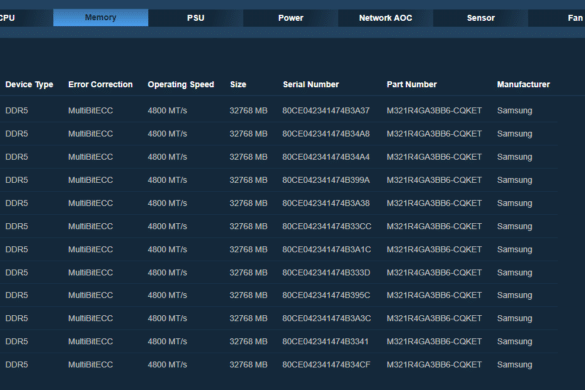
Task: Sort by Device Type column header
Action: coord(29,84)
